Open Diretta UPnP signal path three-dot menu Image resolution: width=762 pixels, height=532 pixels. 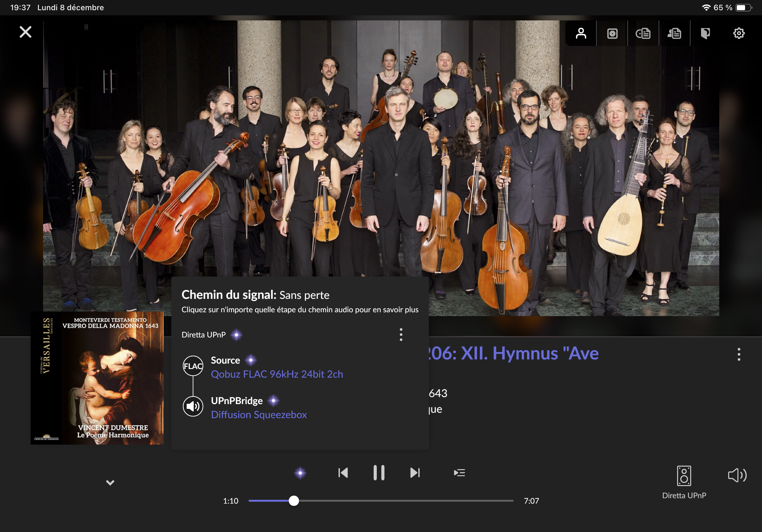(401, 335)
